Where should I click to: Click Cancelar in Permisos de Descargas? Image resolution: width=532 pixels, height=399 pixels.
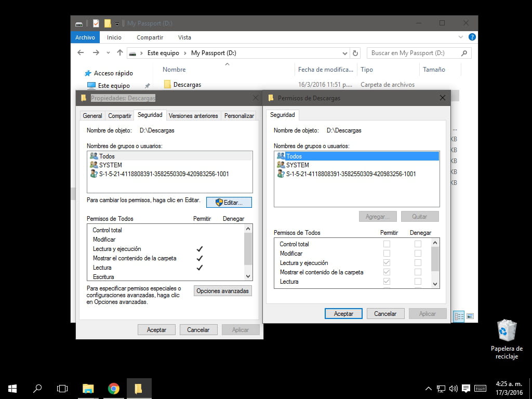385,313
